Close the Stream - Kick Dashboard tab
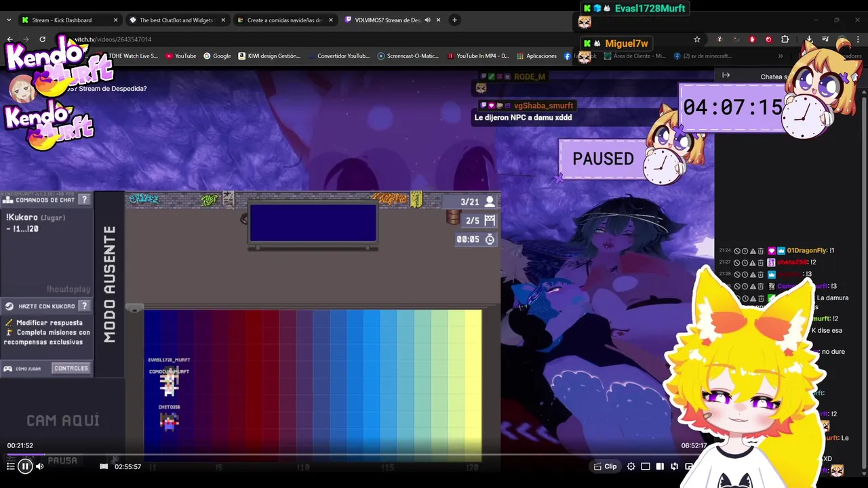The height and width of the screenshot is (488, 868). (115, 20)
